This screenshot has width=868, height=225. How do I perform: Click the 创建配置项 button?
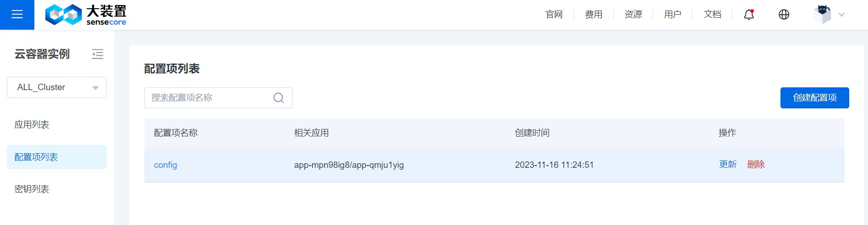click(x=814, y=98)
